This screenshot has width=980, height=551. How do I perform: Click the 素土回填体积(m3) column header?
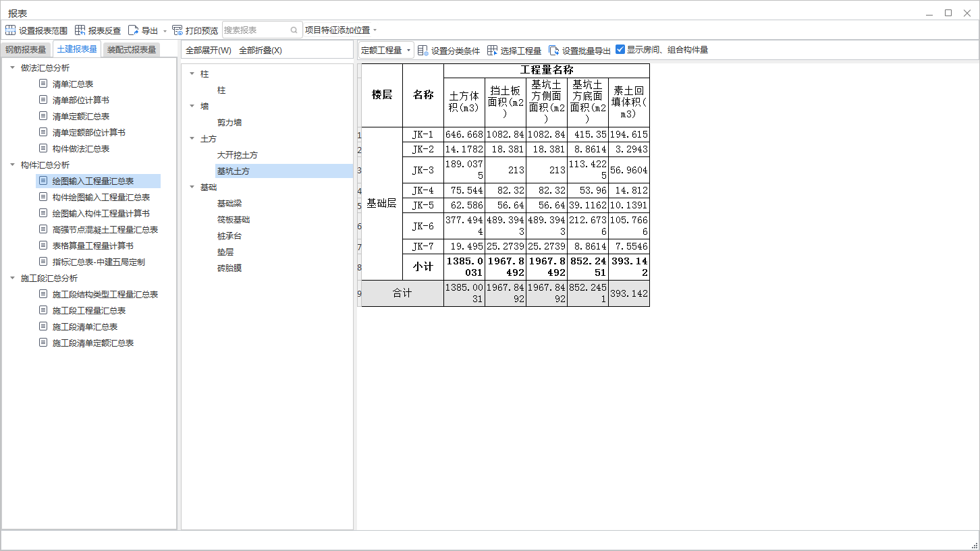pos(629,103)
